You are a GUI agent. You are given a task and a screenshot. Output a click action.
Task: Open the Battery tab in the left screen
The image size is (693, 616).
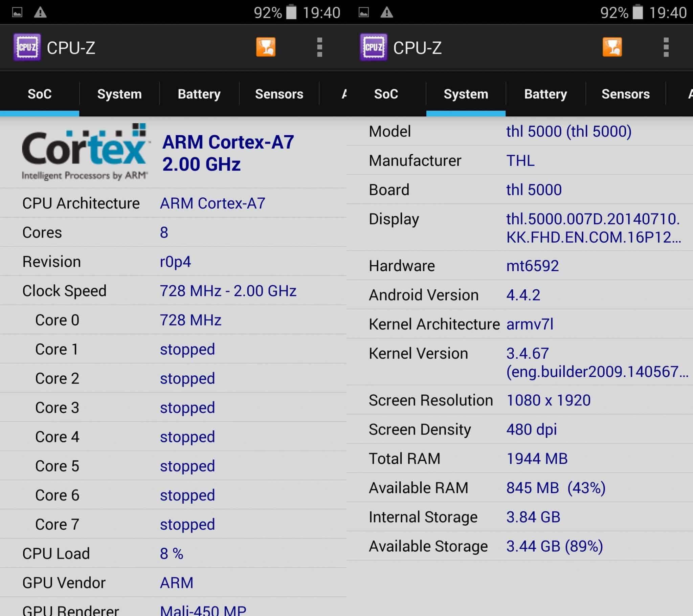pyautogui.click(x=199, y=94)
